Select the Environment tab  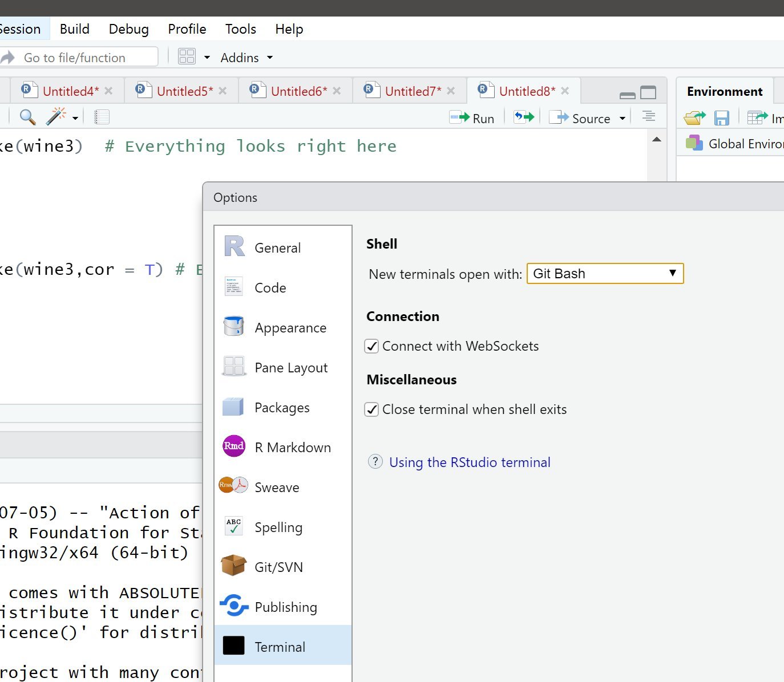pos(725,91)
